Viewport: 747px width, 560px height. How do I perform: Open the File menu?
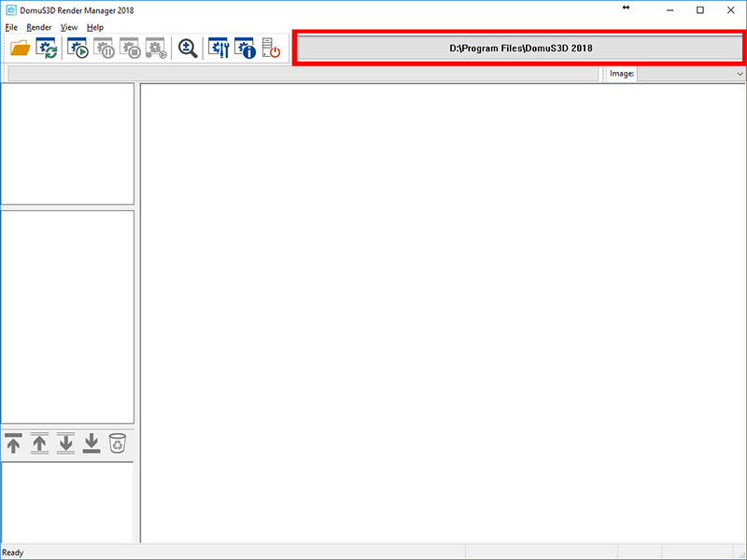click(x=11, y=28)
